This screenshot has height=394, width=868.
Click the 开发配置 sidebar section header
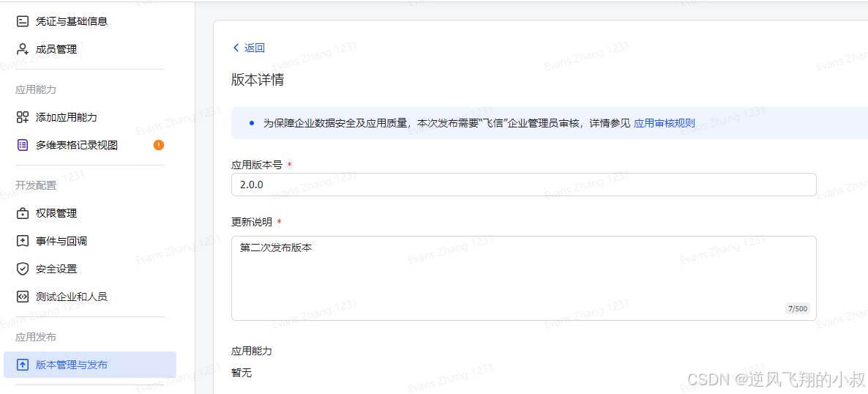pos(36,185)
